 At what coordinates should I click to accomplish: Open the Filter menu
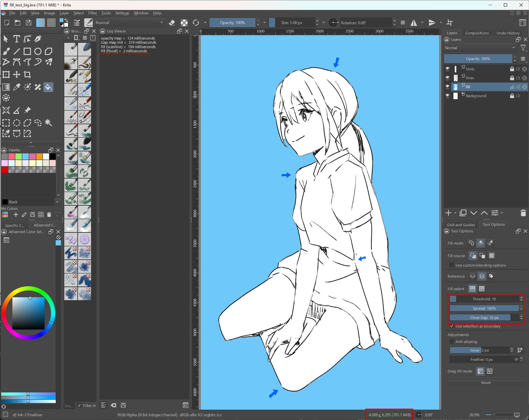click(93, 13)
